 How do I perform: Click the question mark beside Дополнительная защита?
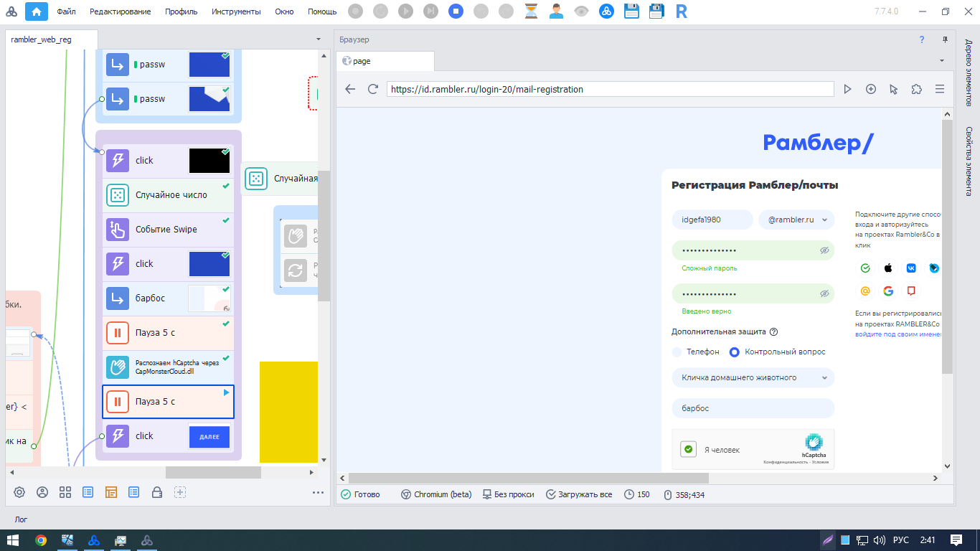pyautogui.click(x=774, y=332)
